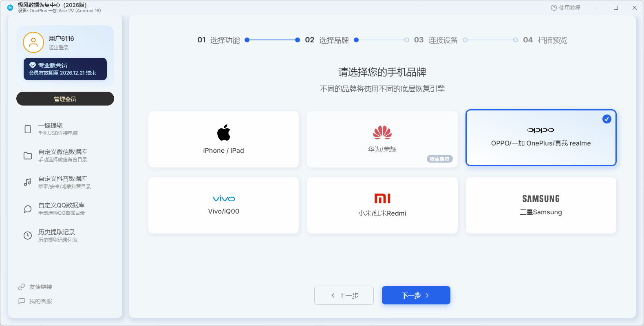Open 自定义QQ数据库 in the sidebar
Viewport: 644px width, 326px height.
65,209
